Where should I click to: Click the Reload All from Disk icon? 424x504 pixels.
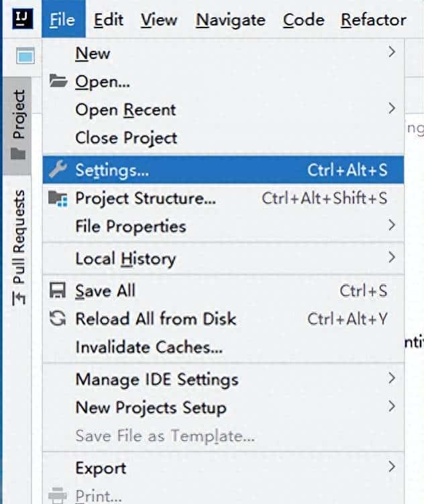[x=59, y=319]
